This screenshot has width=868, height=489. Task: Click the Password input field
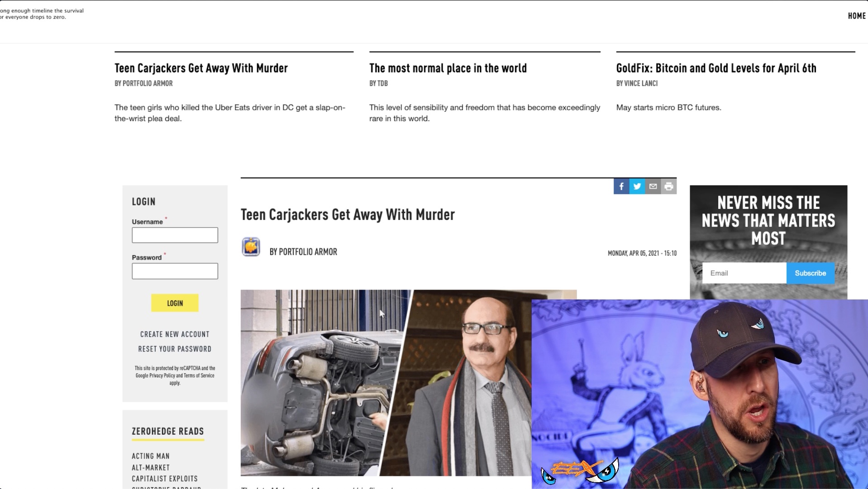tap(175, 271)
